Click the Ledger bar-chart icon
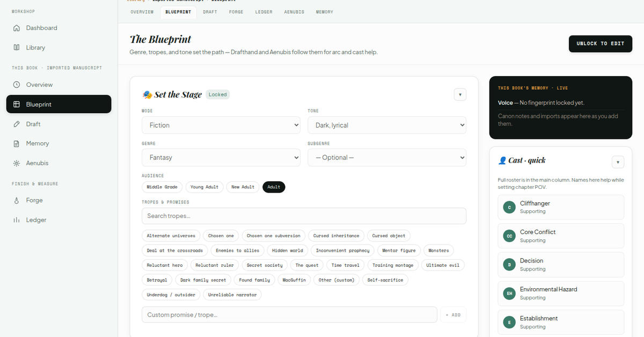Image resolution: width=644 pixels, height=337 pixels. pos(16,220)
